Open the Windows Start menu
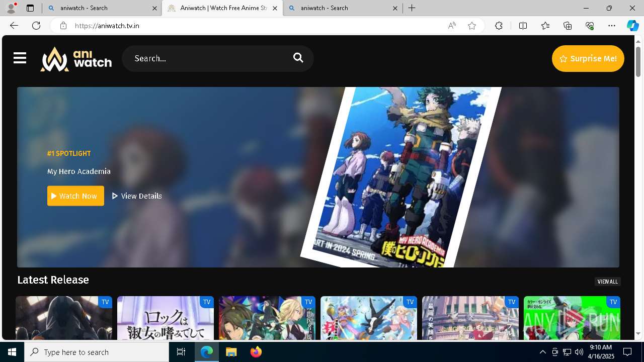 coord(12,352)
